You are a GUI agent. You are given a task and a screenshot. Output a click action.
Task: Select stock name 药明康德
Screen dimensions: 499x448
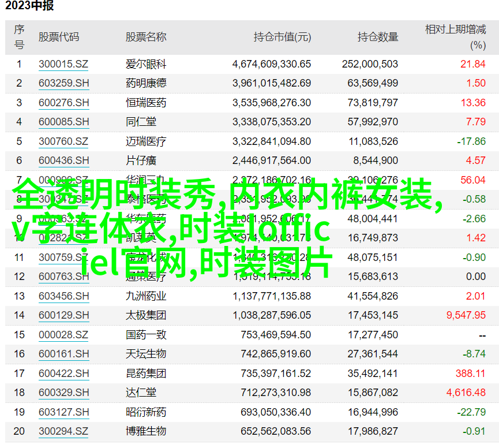[146, 84]
